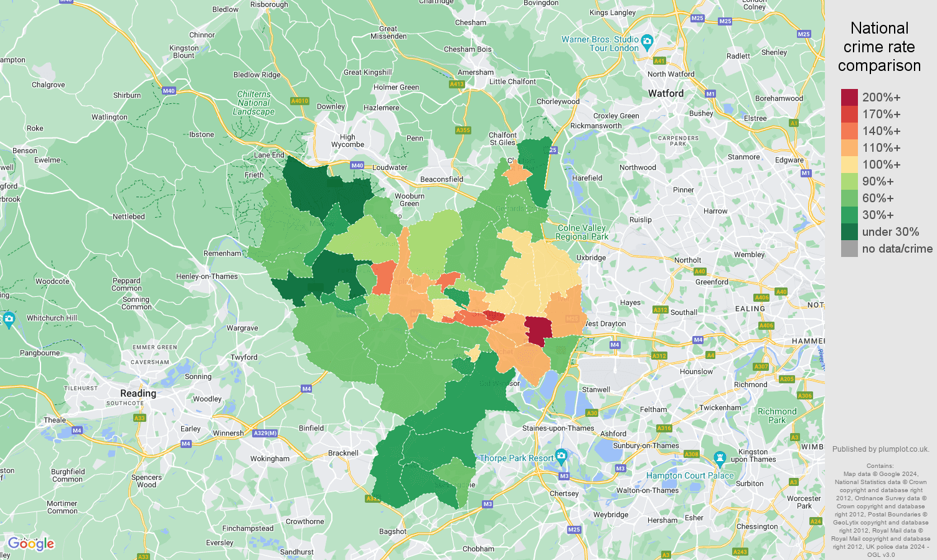Click the Chertsey label

click(x=564, y=493)
